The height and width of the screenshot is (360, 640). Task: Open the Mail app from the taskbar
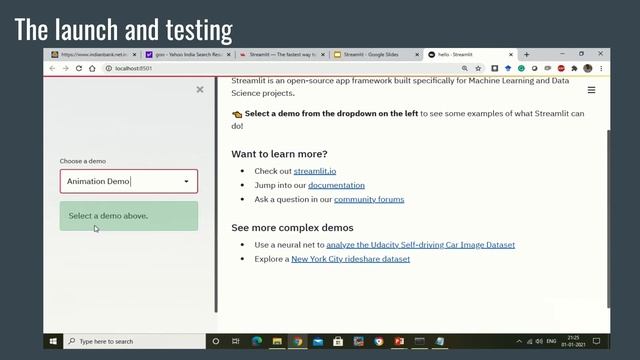tap(318, 341)
